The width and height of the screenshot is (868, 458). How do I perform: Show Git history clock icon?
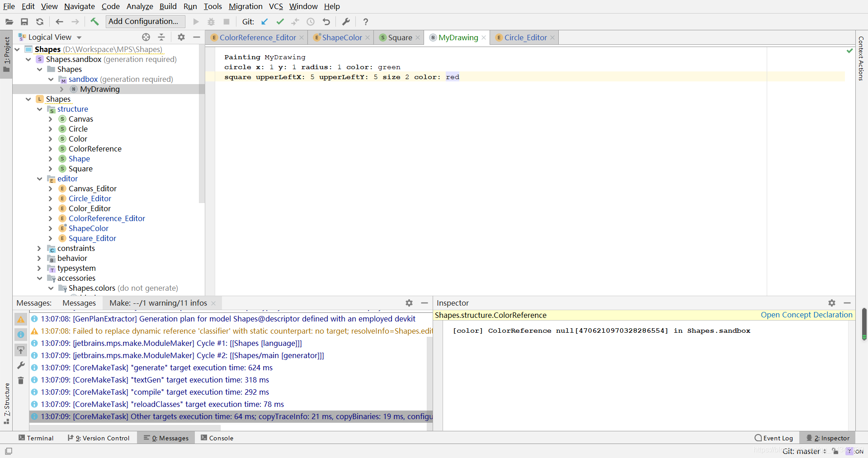pos(311,22)
